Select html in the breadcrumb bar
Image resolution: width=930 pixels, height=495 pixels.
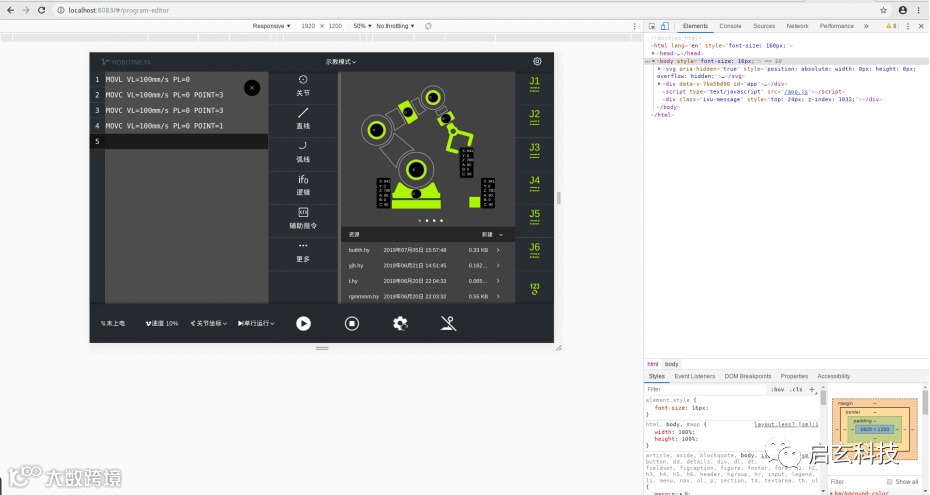pos(652,364)
